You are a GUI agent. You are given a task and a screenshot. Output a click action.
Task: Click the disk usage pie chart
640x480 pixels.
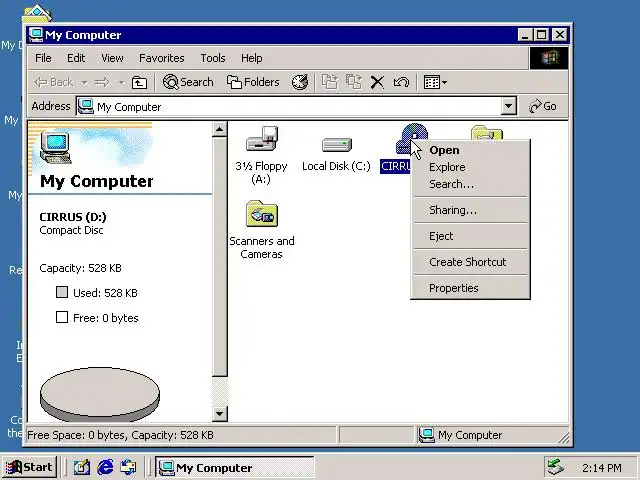[x=100, y=394]
